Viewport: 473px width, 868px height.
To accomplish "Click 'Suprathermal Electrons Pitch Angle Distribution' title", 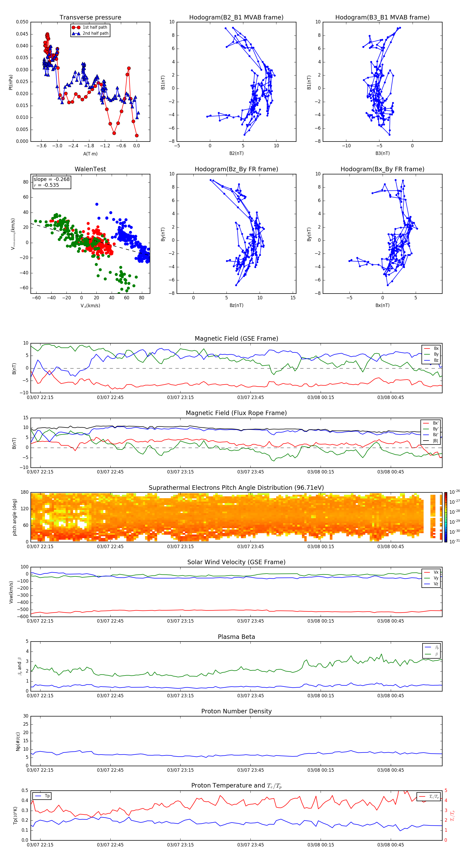I will (236, 488).
